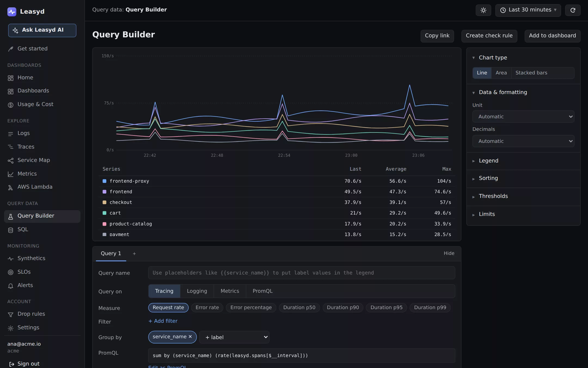Click the Alerts bell icon
The width and height of the screenshot is (588, 368).
[x=11, y=286]
